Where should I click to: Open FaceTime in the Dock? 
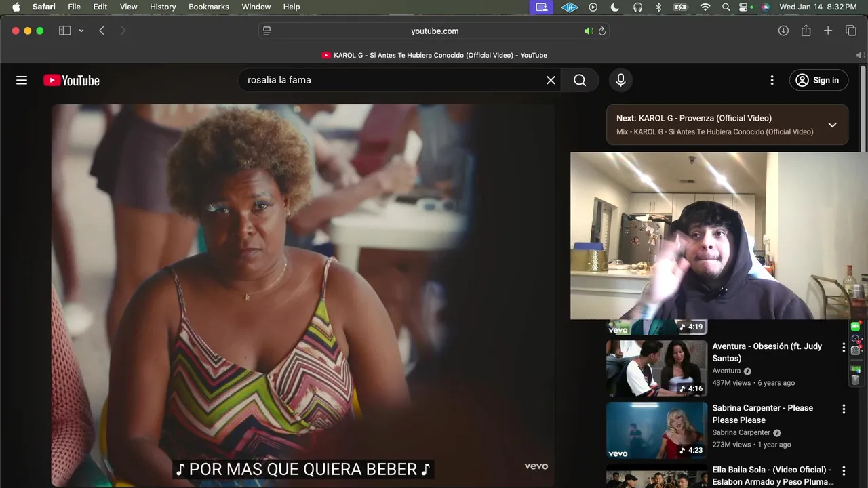pyautogui.click(x=856, y=327)
